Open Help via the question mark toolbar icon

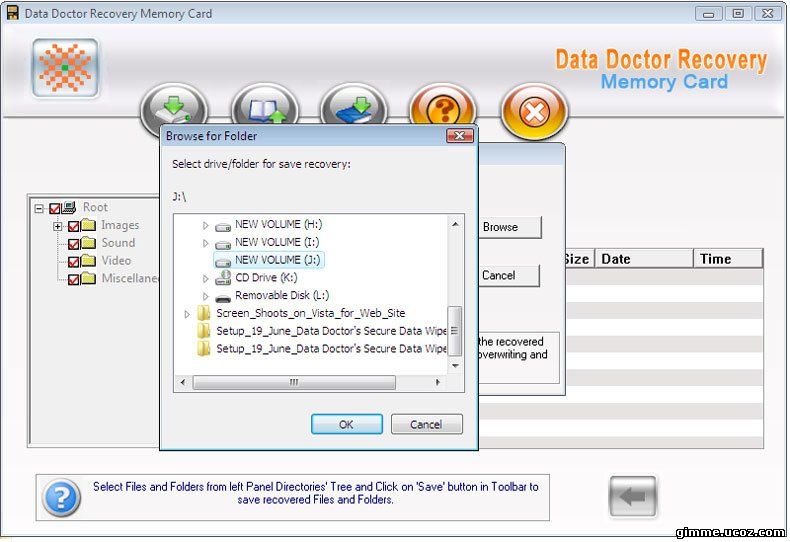pyautogui.click(x=443, y=106)
